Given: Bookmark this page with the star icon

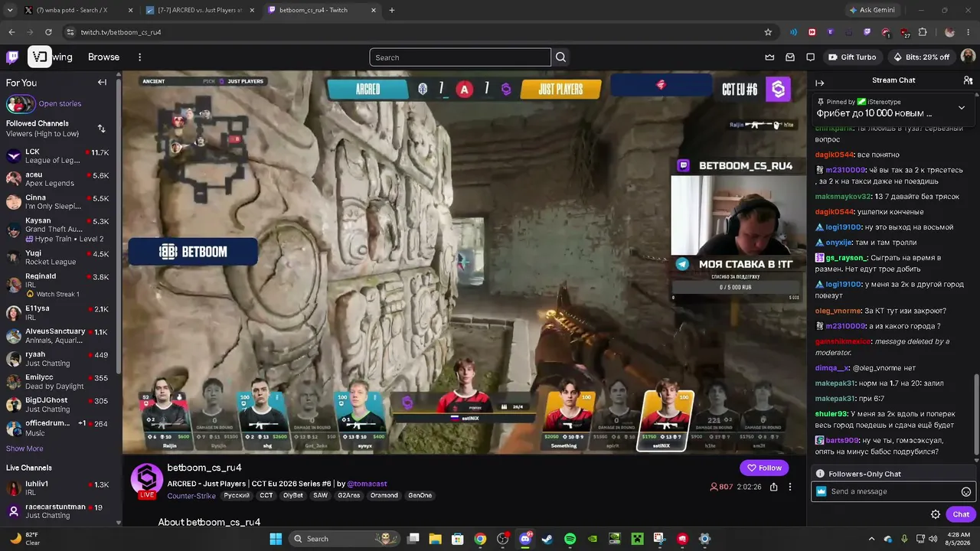Looking at the screenshot, I should pyautogui.click(x=768, y=32).
